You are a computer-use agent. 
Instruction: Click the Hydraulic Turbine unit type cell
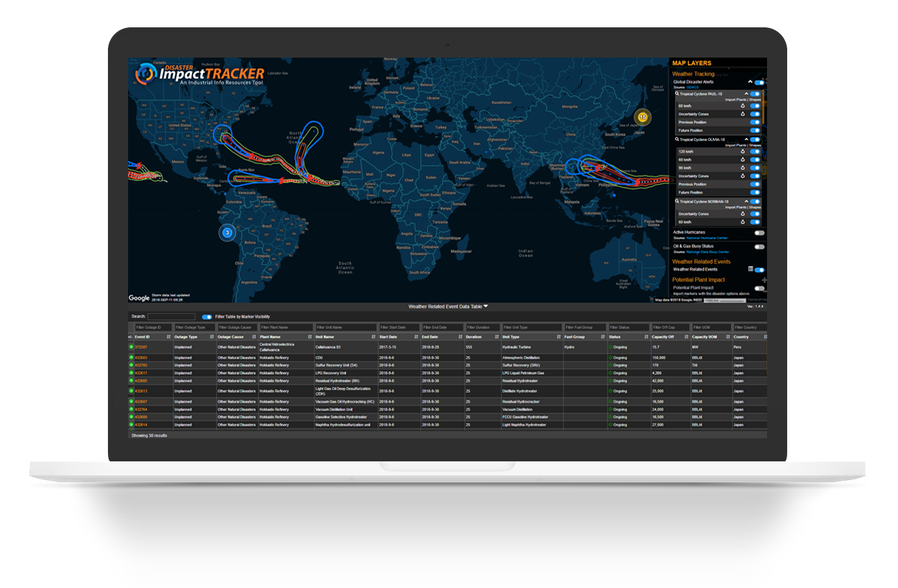[x=517, y=347]
